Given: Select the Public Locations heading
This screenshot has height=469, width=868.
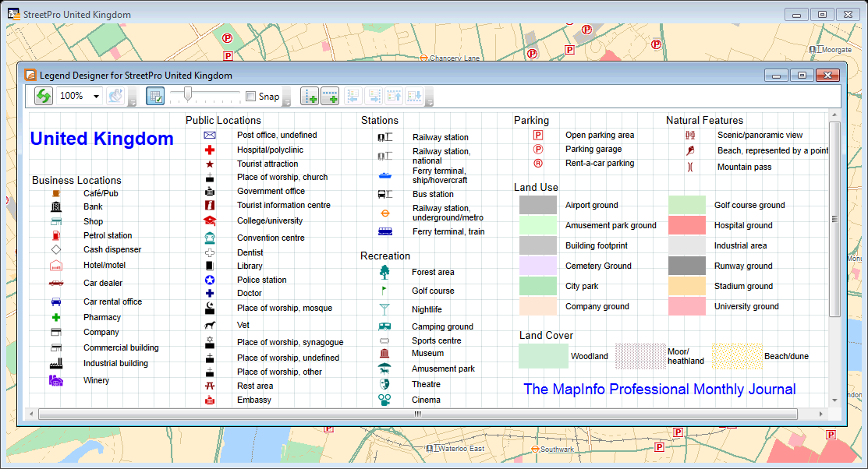Looking at the screenshot, I should [x=223, y=120].
